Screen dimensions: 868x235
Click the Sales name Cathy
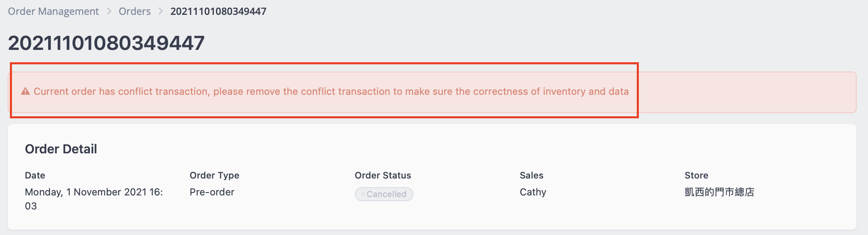point(533,192)
